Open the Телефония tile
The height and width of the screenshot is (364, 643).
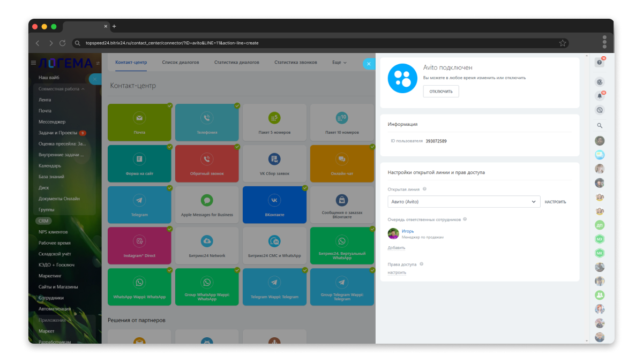click(x=207, y=123)
